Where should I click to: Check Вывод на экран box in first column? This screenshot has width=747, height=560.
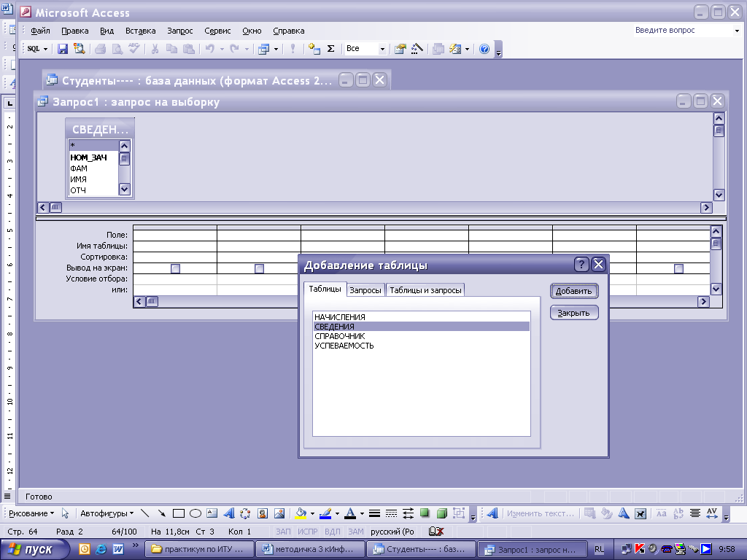click(175, 268)
